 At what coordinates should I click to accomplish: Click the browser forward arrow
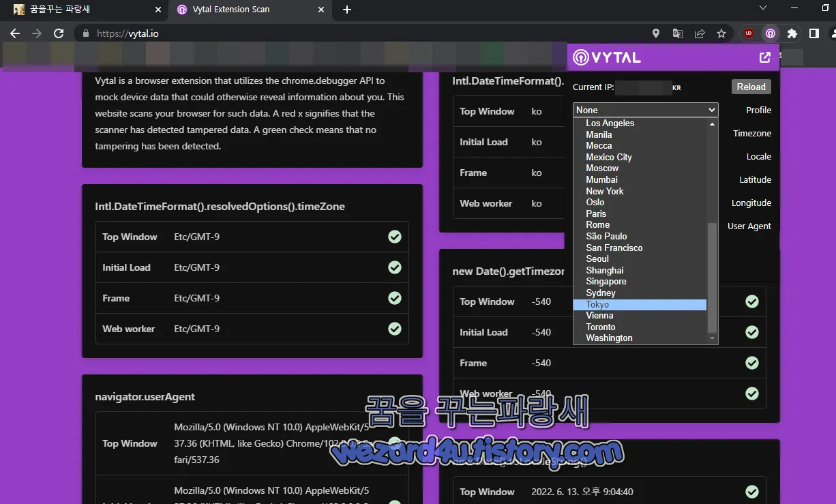pos(37,33)
